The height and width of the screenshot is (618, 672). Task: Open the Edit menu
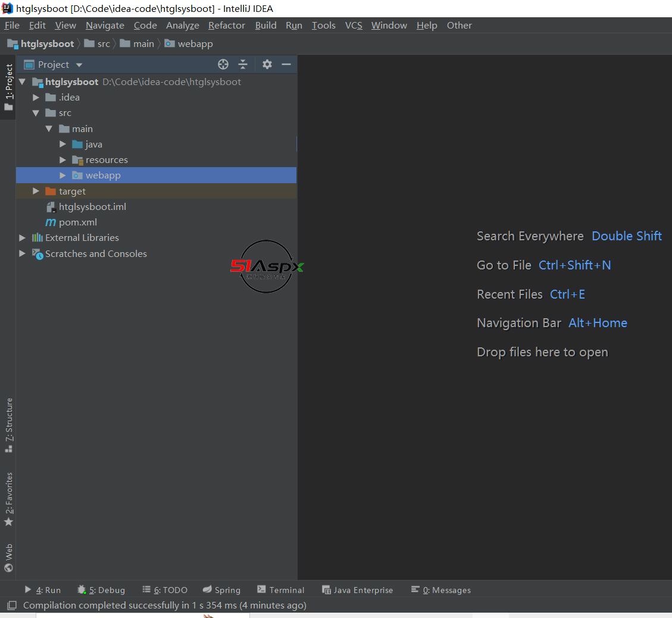point(37,25)
